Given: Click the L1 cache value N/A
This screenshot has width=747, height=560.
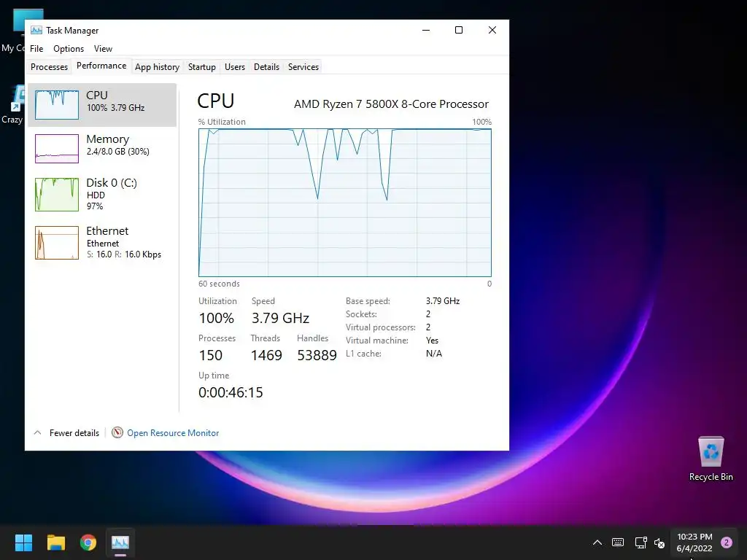Looking at the screenshot, I should click(x=434, y=354).
